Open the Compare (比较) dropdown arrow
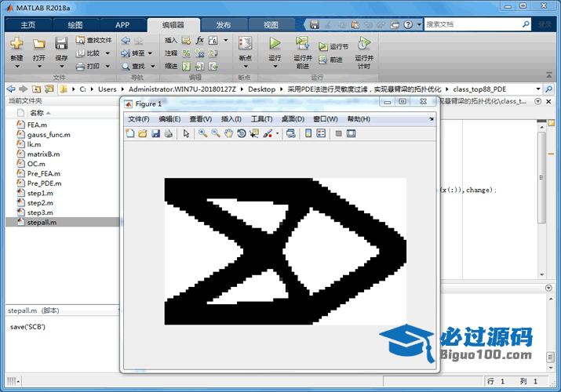The height and width of the screenshot is (392, 561). (x=107, y=53)
